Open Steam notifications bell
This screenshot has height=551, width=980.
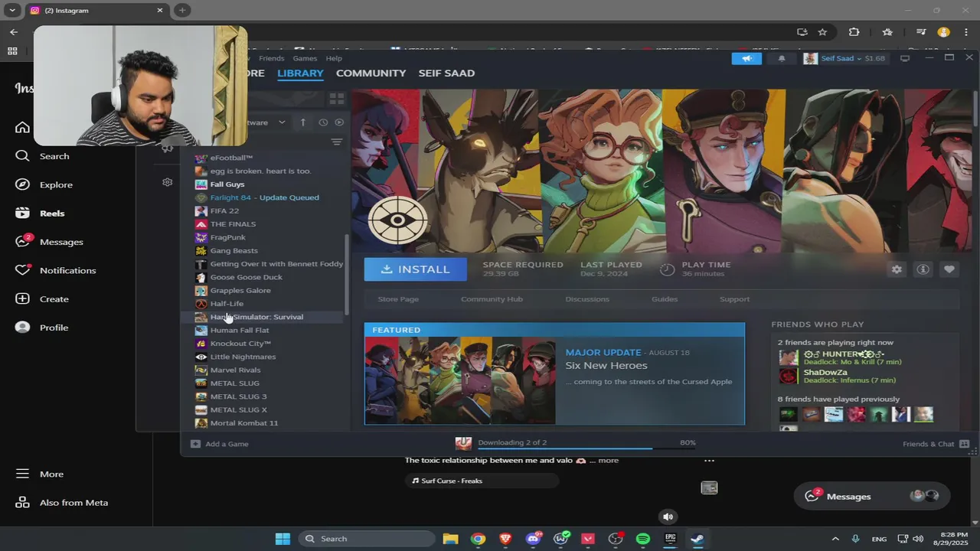coord(782,58)
